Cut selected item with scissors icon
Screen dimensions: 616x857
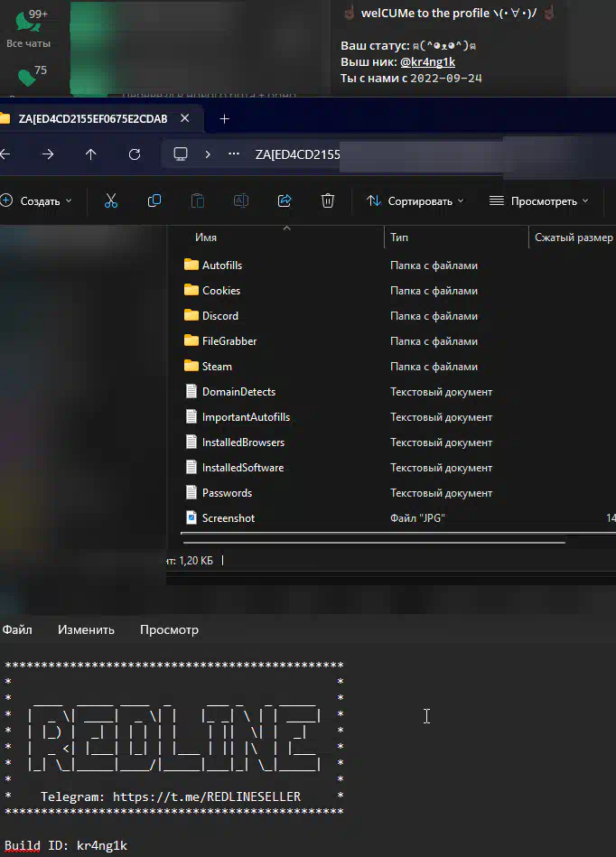(x=111, y=201)
